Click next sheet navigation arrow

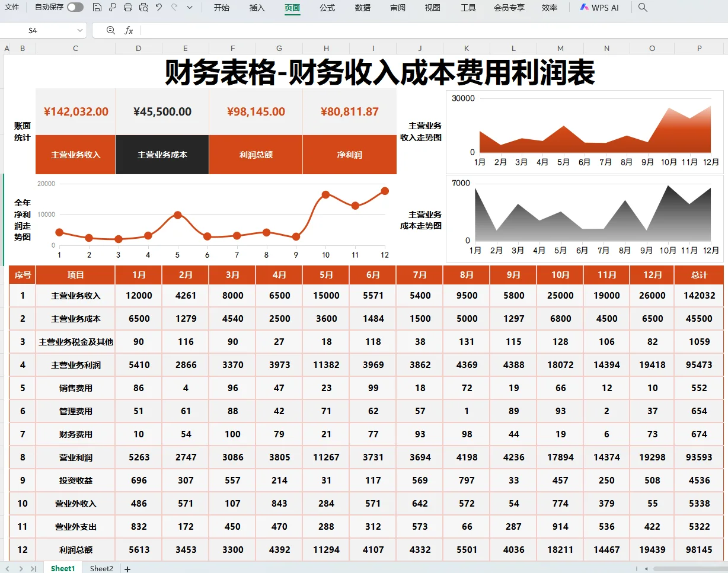tap(21, 569)
